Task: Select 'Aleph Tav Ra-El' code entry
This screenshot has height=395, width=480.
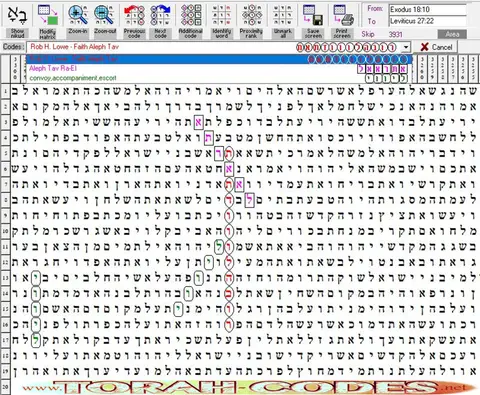Action: click(219, 69)
